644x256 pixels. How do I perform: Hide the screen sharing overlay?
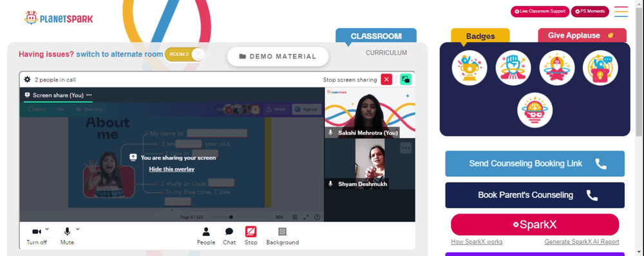coord(172,169)
